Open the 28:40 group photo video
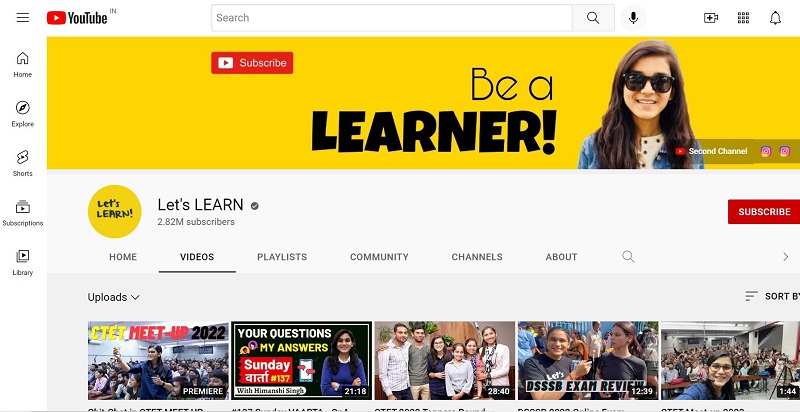Screen dimensions: 800x412 coord(445,360)
